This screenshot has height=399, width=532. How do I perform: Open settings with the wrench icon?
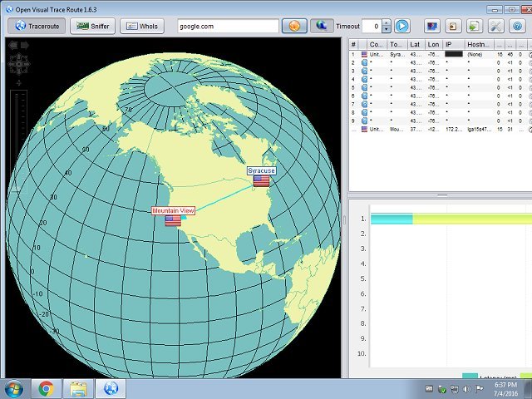click(496, 26)
